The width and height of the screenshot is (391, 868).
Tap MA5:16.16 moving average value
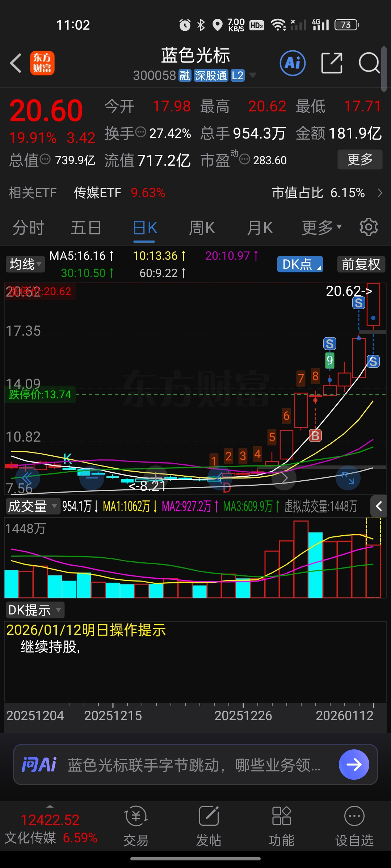[x=81, y=256]
